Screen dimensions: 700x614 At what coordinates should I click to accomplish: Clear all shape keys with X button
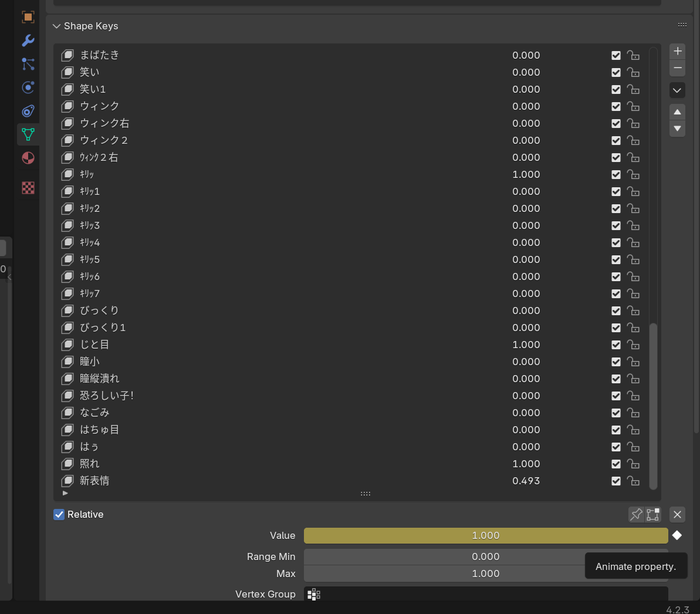pos(677,514)
